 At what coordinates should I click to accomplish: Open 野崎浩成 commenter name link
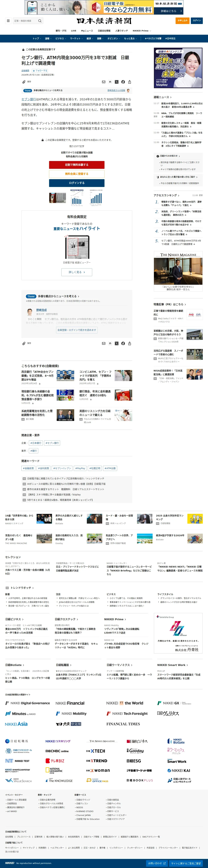[x=41, y=310]
